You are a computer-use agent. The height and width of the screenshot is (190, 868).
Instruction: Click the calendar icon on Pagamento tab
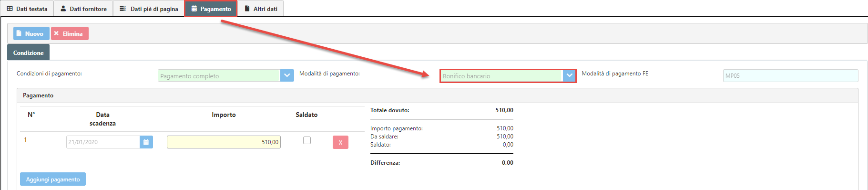click(x=194, y=9)
